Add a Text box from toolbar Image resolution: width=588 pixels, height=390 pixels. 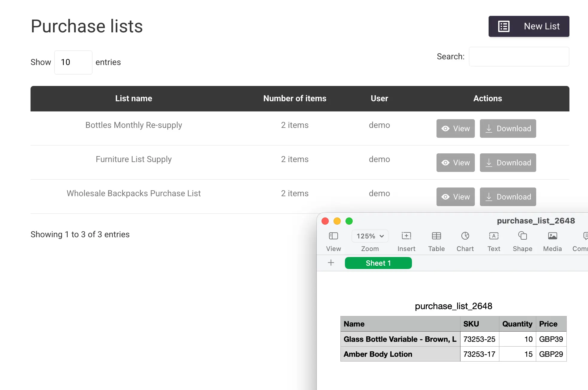coord(494,236)
